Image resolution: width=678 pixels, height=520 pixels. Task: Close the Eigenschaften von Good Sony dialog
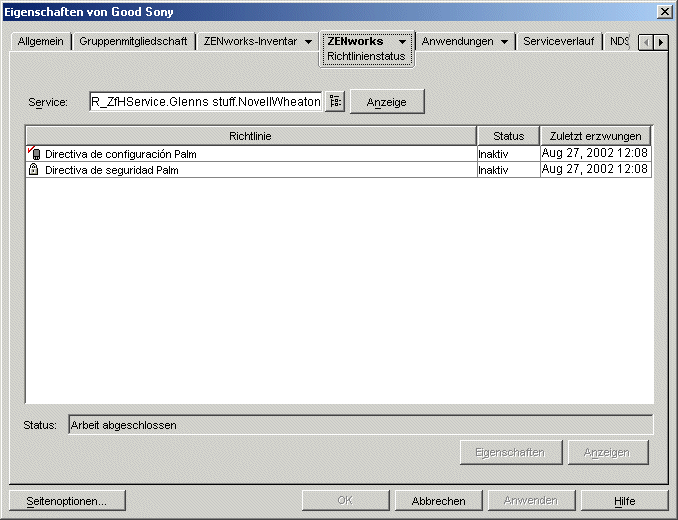[664, 12]
